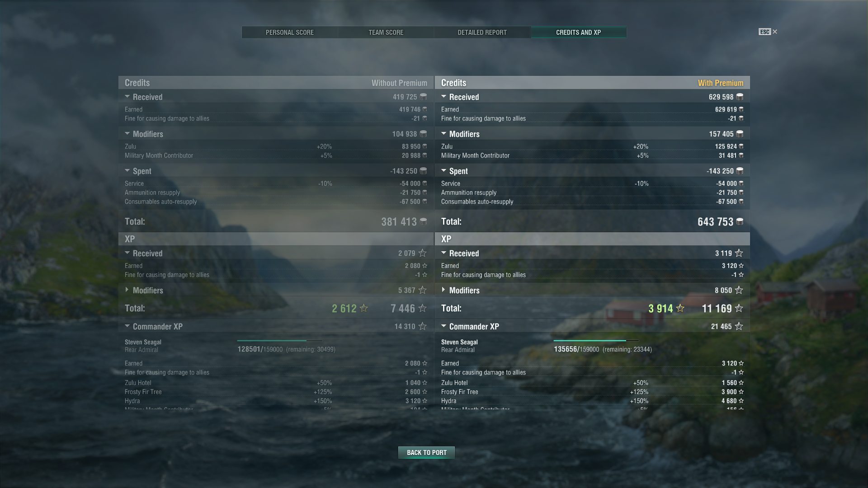The height and width of the screenshot is (488, 868).
Task: Click the star icon next to green 2 612
Action: pyautogui.click(x=363, y=308)
